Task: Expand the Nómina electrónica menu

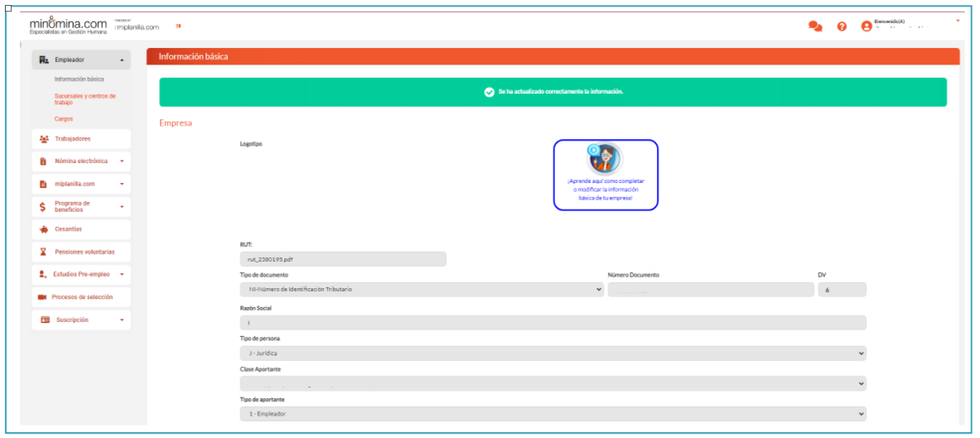Action: tap(122, 161)
